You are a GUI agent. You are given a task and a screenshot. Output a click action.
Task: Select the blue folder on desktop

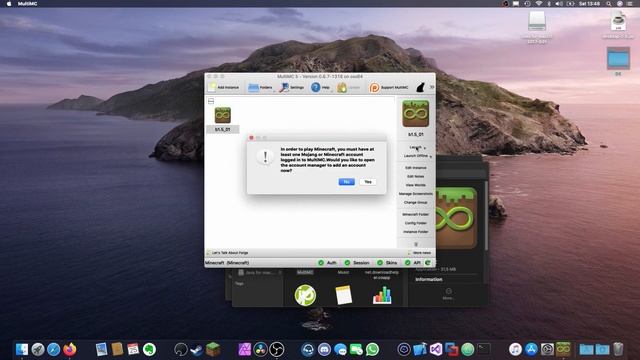pyautogui.click(x=618, y=58)
